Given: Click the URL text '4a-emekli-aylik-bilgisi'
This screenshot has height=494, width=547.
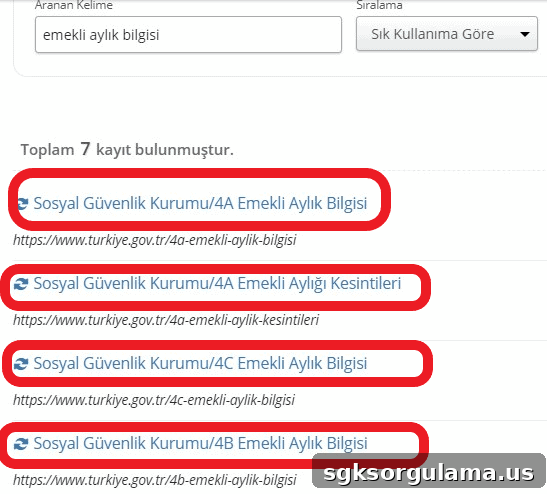Looking at the screenshot, I should point(155,240).
